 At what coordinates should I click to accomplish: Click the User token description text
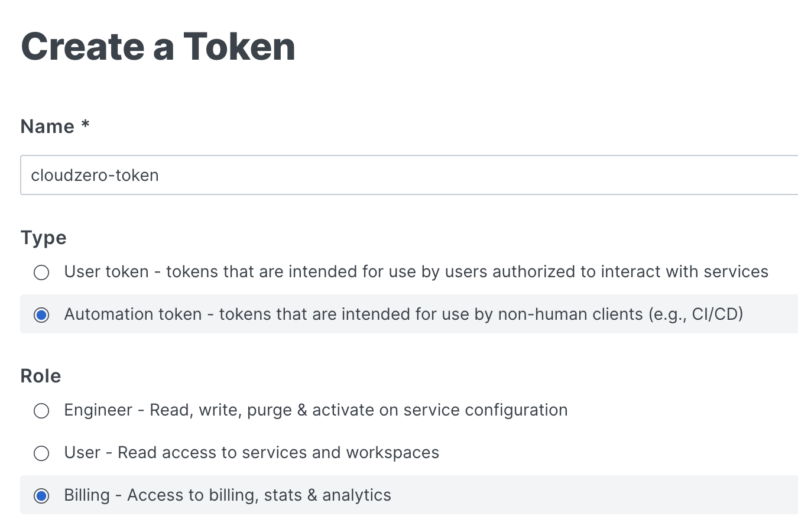(x=416, y=272)
